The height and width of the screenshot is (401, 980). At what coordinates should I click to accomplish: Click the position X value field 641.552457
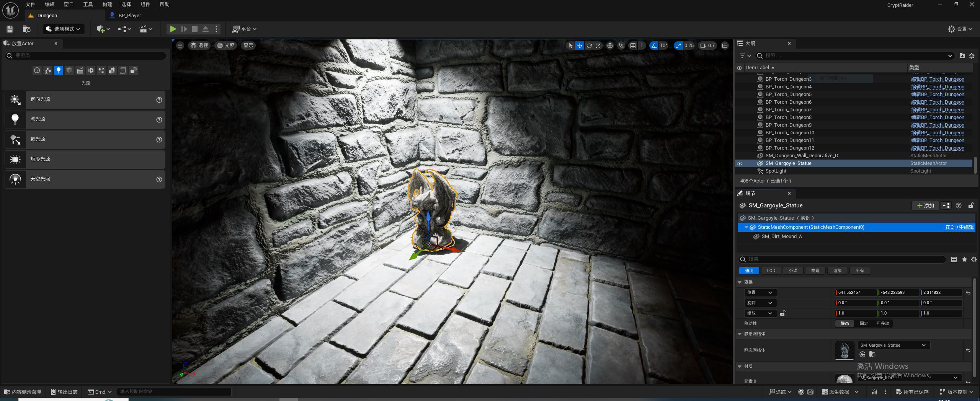856,293
